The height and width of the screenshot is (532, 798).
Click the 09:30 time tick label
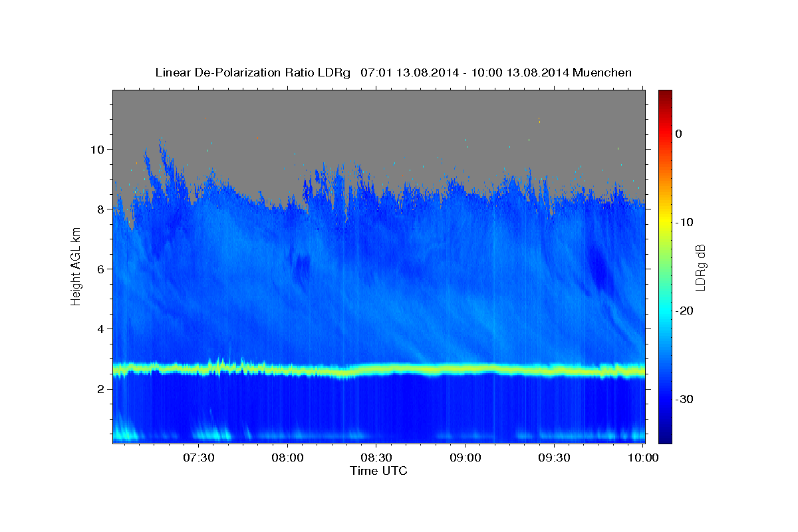554,458
